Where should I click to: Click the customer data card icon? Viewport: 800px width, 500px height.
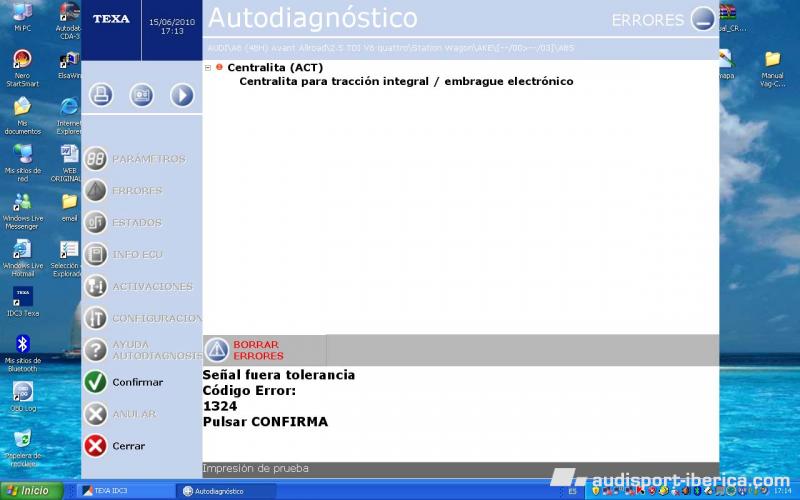(141, 95)
